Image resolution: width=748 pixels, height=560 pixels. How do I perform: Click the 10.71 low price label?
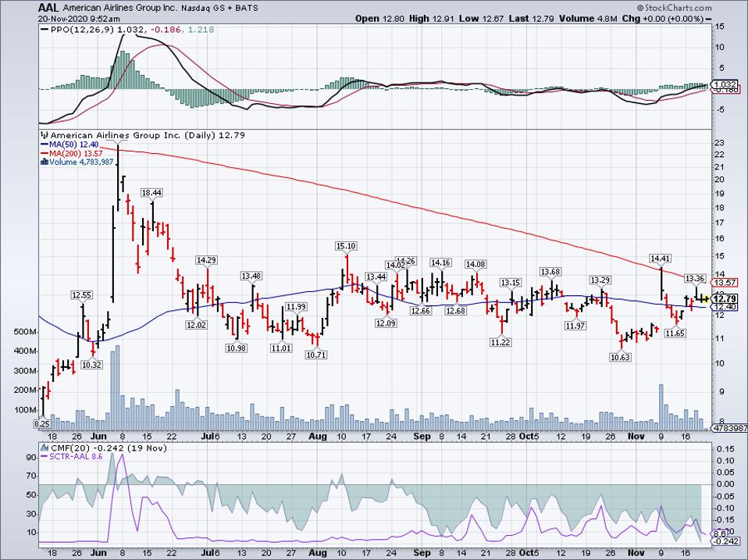click(x=316, y=355)
